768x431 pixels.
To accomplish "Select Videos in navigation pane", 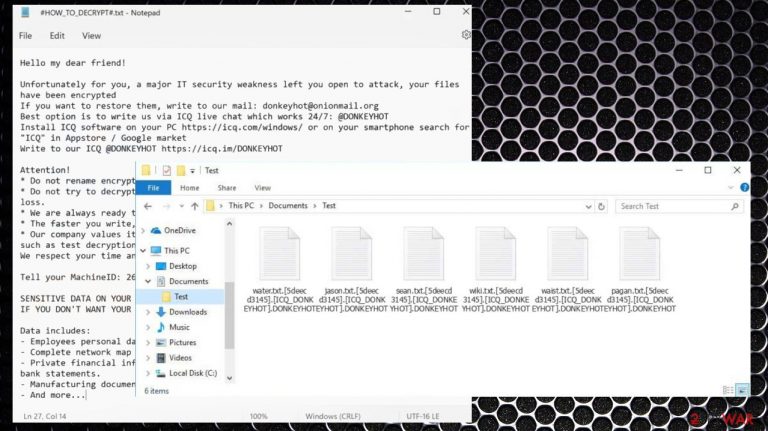I will point(180,358).
